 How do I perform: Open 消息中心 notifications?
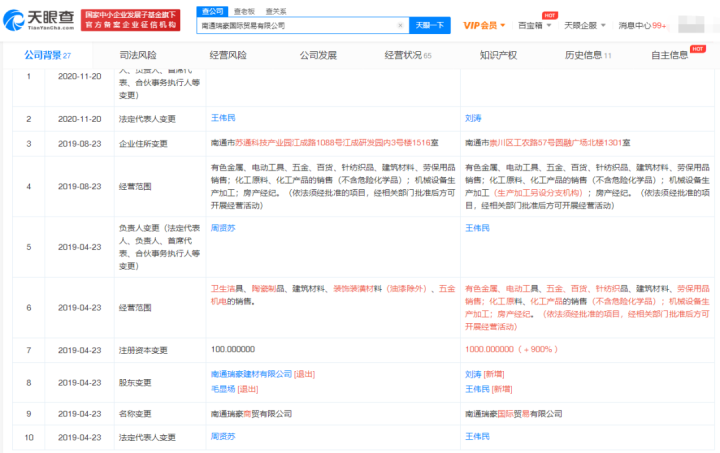642,24
